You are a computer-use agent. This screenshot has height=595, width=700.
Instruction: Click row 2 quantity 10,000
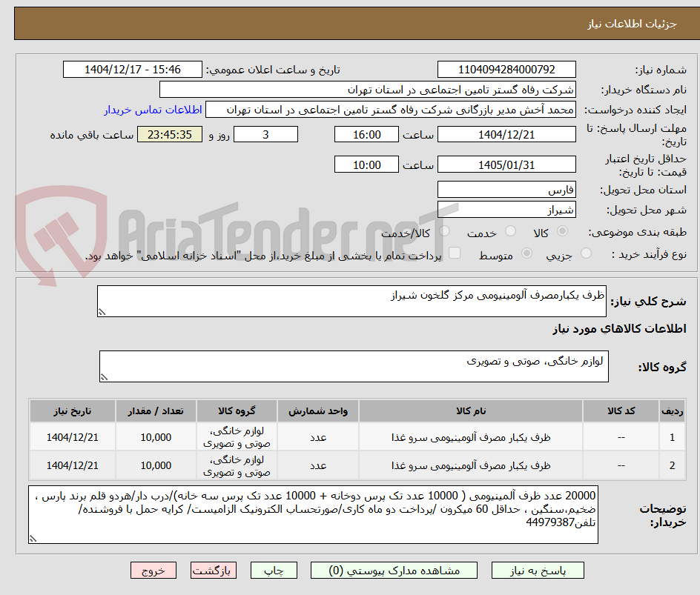point(156,465)
